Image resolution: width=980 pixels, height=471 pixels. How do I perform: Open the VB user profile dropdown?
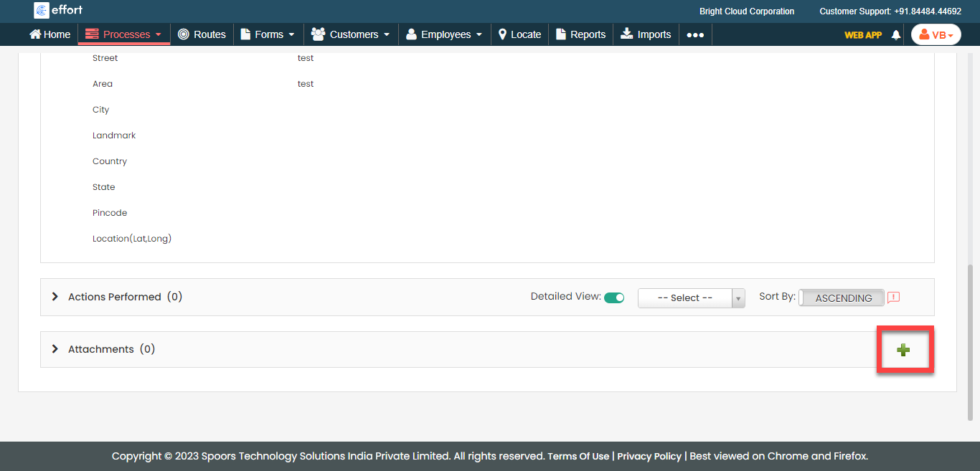(936, 34)
